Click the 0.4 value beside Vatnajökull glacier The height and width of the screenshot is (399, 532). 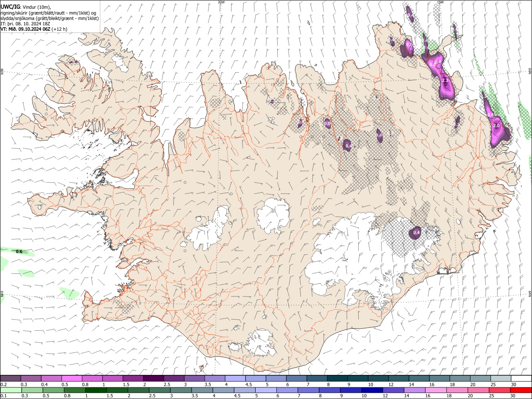[x=416, y=232]
